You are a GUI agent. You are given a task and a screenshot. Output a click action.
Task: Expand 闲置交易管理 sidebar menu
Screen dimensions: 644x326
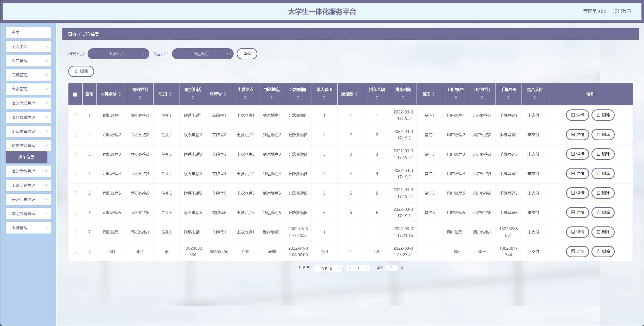point(29,185)
